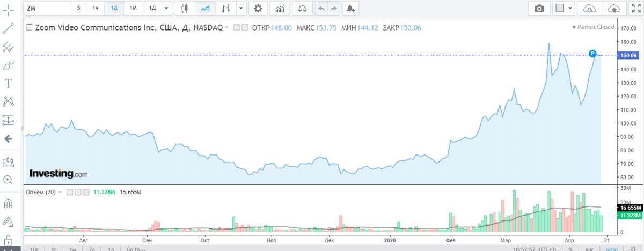Image resolution: width=644 pixels, height=251 pixels.
Task: Select the bars chart style
Action: pyautogui.click(x=226, y=8)
